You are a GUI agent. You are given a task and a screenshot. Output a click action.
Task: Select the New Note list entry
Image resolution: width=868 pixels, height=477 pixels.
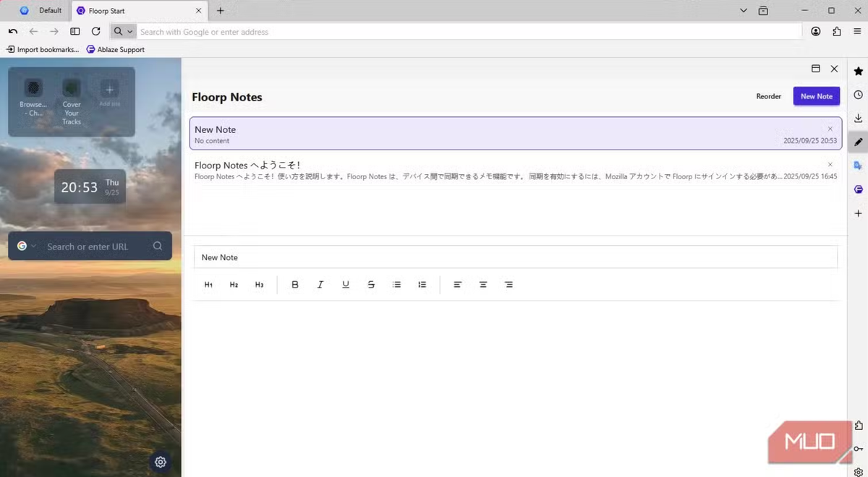click(x=516, y=134)
